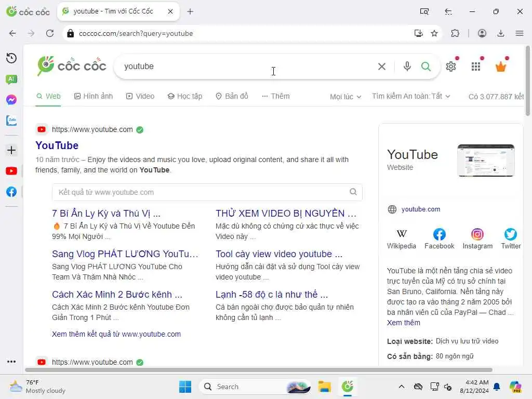Image resolution: width=532 pixels, height=399 pixels.
Task: Show hidden system tray icons
Action: click(402, 387)
